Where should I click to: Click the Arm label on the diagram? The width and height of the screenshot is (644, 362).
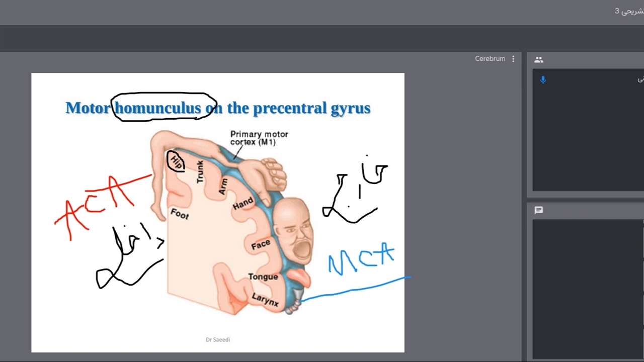[223, 187]
